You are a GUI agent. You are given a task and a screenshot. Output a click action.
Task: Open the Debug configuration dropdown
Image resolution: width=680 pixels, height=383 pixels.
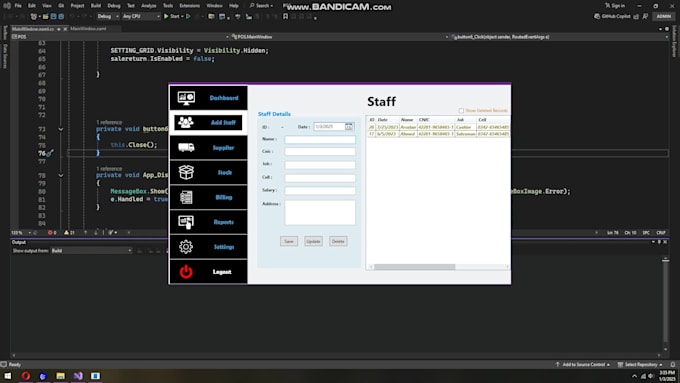click(108, 16)
